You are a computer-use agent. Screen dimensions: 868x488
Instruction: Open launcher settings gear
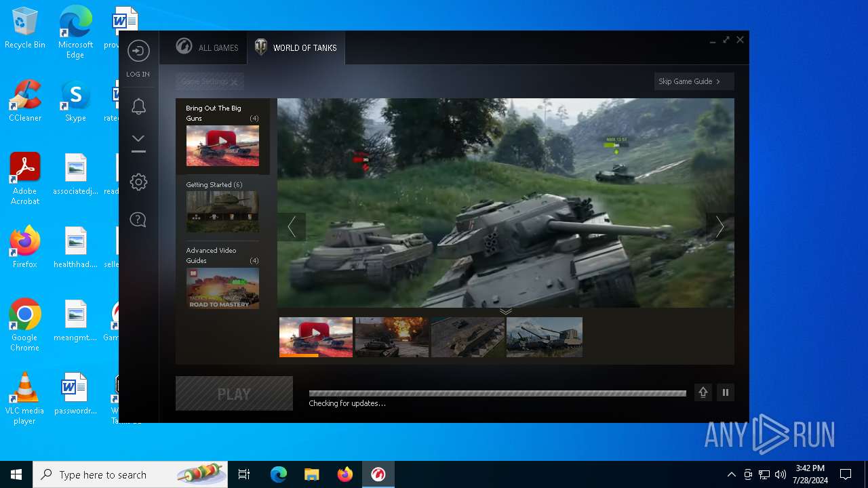click(138, 182)
